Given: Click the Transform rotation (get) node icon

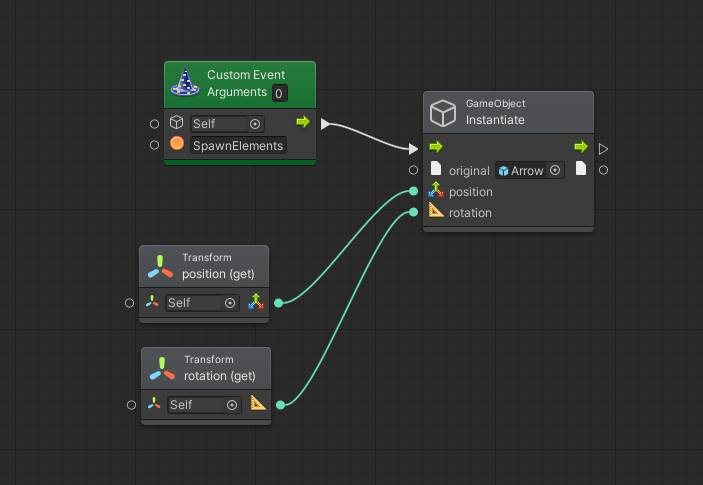Looking at the screenshot, I should [x=162, y=368].
